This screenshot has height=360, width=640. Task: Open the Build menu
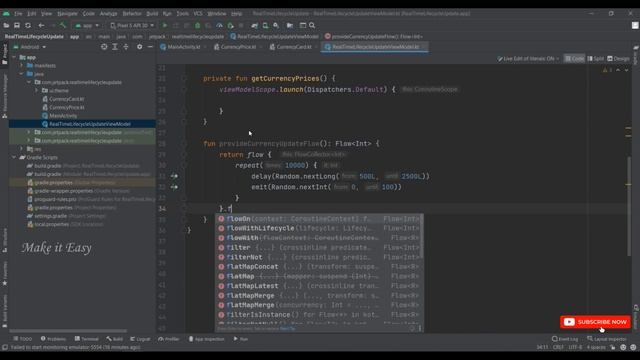coord(152,13)
